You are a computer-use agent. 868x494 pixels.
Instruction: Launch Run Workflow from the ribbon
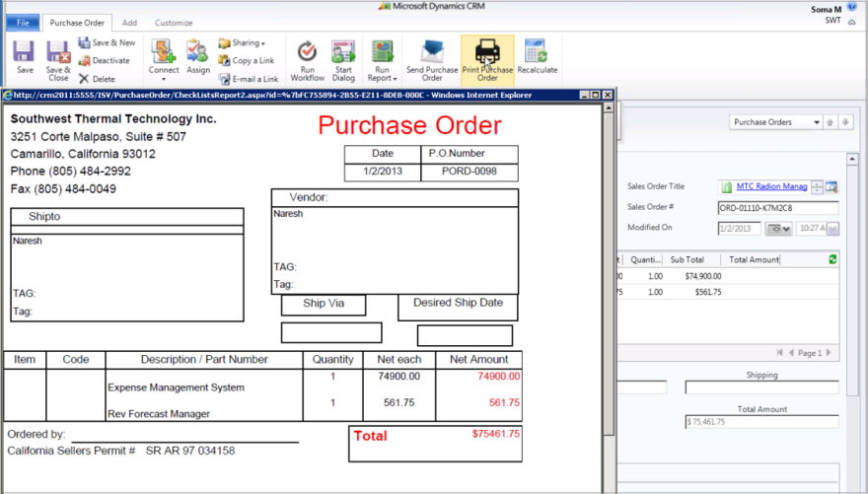[x=308, y=52]
